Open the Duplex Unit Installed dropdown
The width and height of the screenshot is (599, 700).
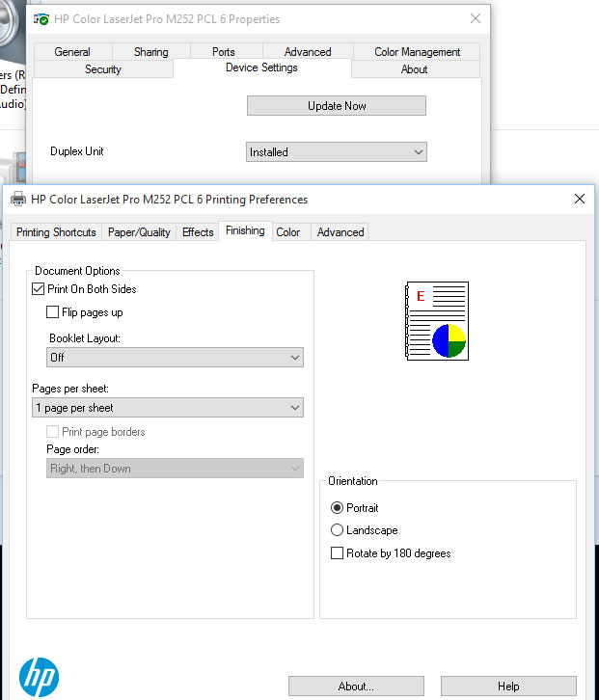point(337,151)
